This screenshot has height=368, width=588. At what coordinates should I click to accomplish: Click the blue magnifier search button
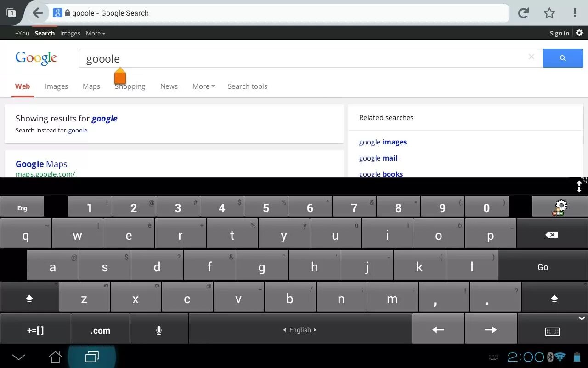click(x=563, y=58)
